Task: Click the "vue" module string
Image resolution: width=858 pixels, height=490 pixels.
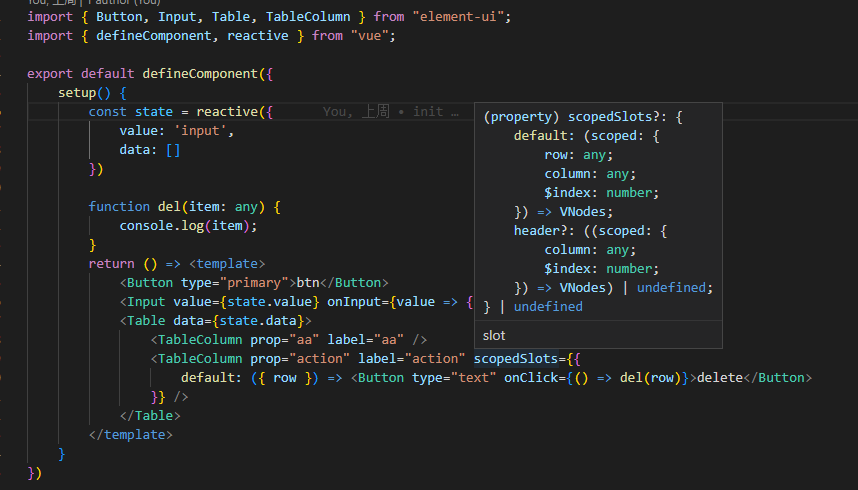Action: [x=369, y=36]
